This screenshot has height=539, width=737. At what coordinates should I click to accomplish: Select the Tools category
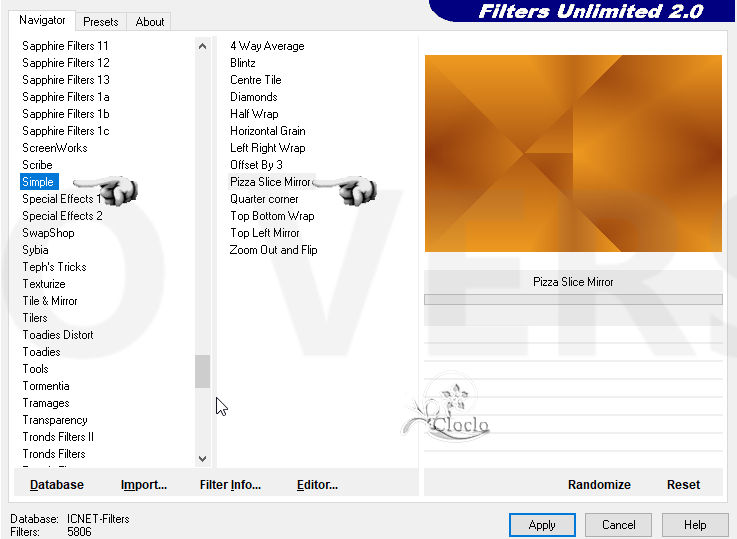coord(35,369)
